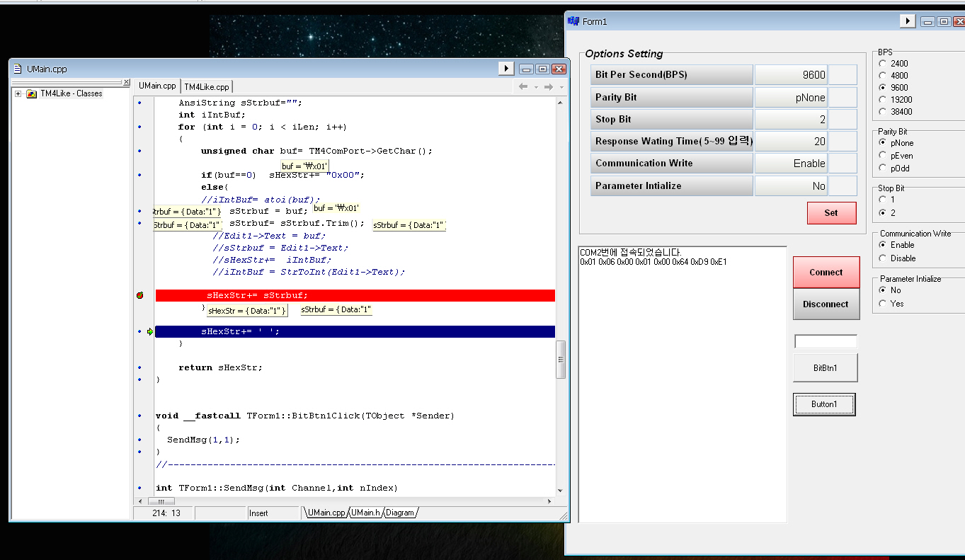Click the red Set button
Image resolution: width=965 pixels, height=560 pixels.
coord(831,212)
